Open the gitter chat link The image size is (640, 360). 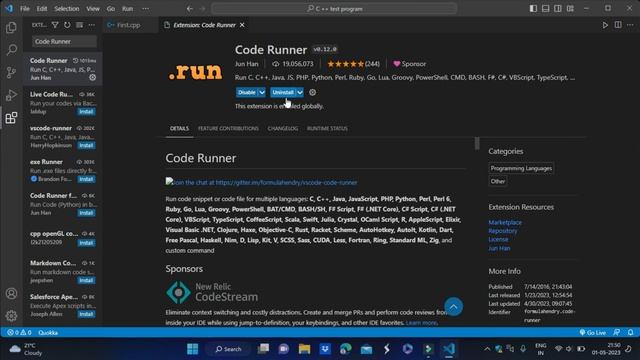(262, 182)
